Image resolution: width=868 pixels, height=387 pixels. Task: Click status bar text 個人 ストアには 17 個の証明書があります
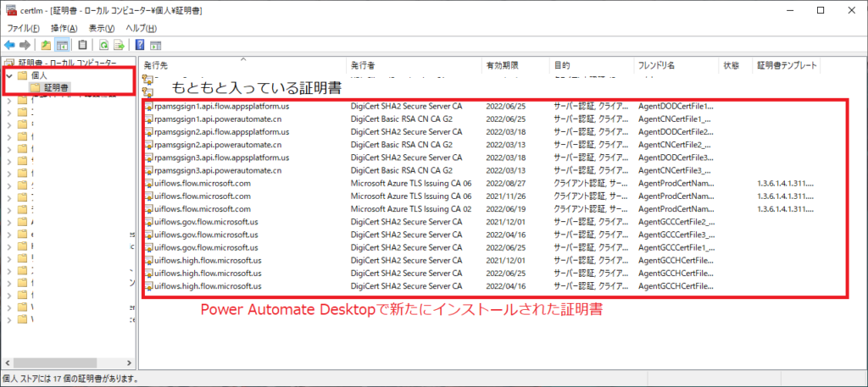[x=70, y=379]
